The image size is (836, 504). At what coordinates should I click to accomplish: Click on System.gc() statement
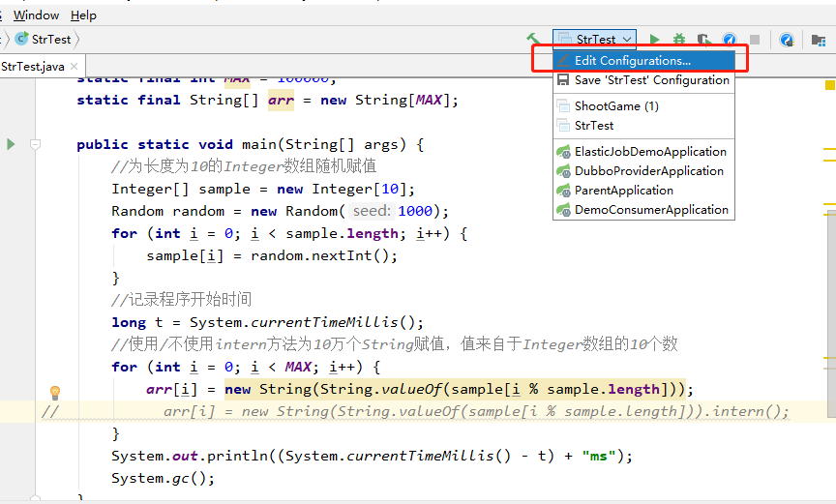tap(163, 479)
